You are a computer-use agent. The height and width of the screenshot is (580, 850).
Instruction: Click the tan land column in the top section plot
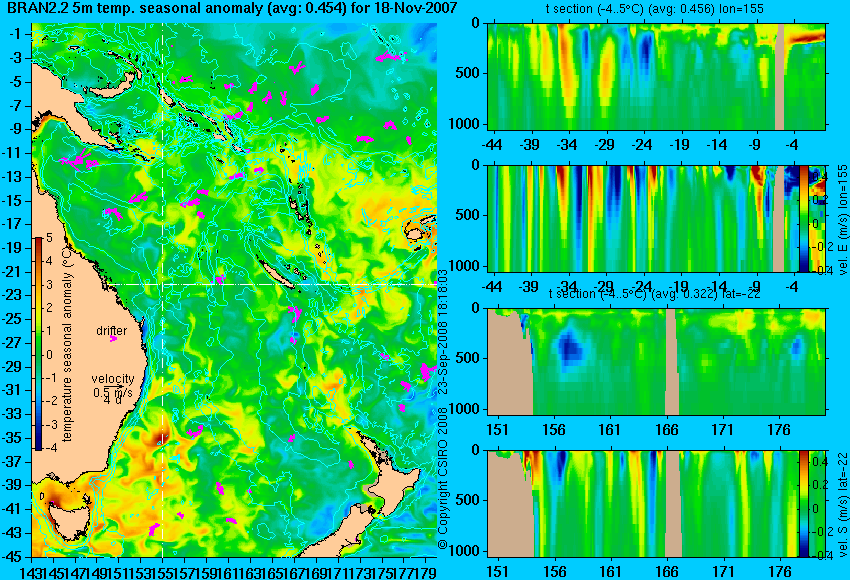[x=780, y=76]
